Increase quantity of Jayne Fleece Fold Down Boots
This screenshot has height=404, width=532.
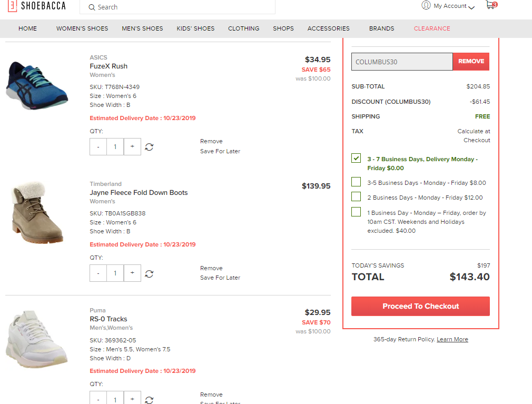tap(132, 273)
